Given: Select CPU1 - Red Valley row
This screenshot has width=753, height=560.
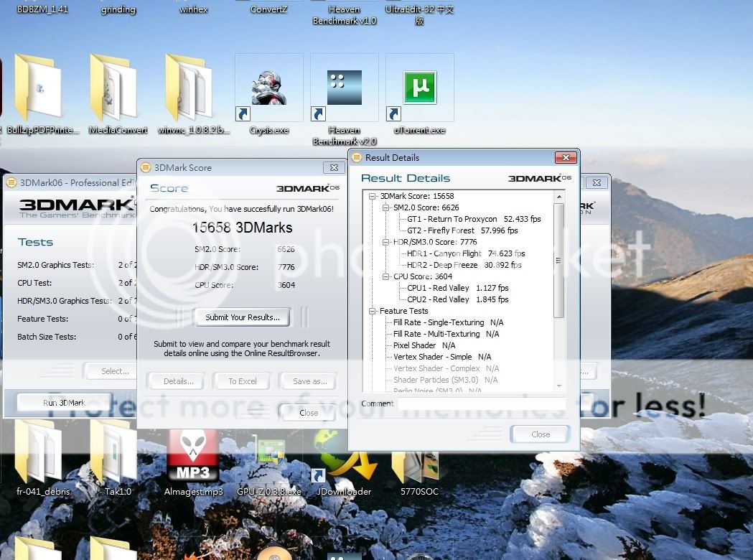Looking at the screenshot, I should [458, 288].
